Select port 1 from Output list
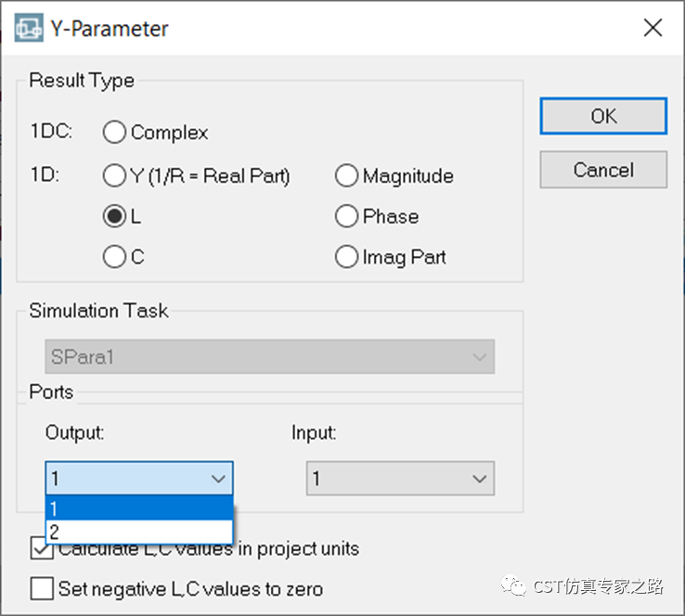 pos(139,508)
